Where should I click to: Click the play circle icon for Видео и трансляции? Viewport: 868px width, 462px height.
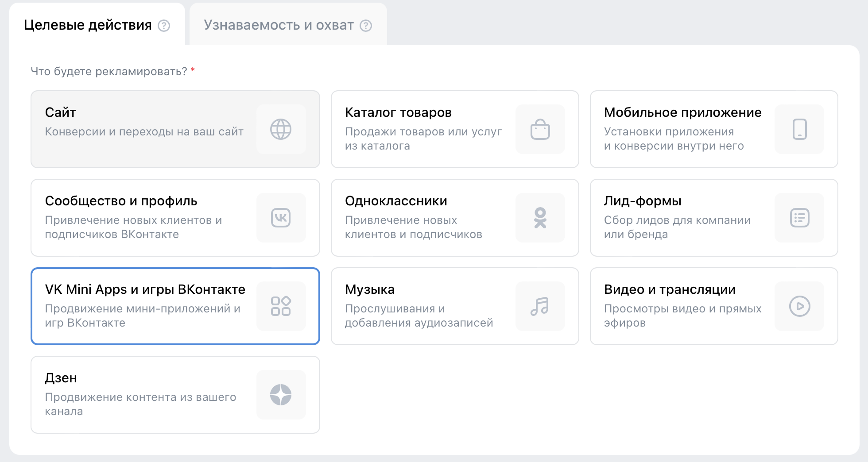click(799, 306)
